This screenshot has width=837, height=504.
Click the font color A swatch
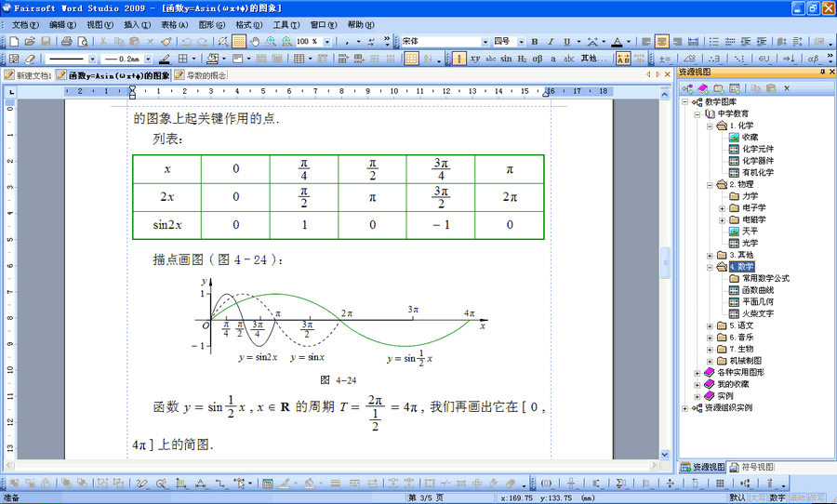pos(618,41)
